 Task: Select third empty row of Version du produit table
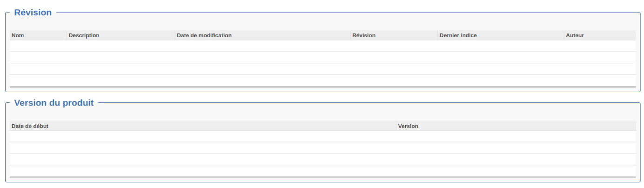322,159
